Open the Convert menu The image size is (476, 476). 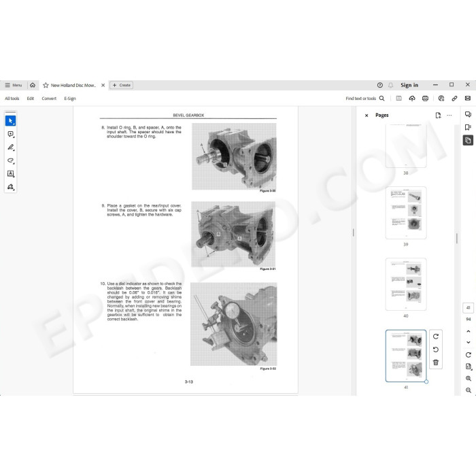pyautogui.click(x=49, y=99)
